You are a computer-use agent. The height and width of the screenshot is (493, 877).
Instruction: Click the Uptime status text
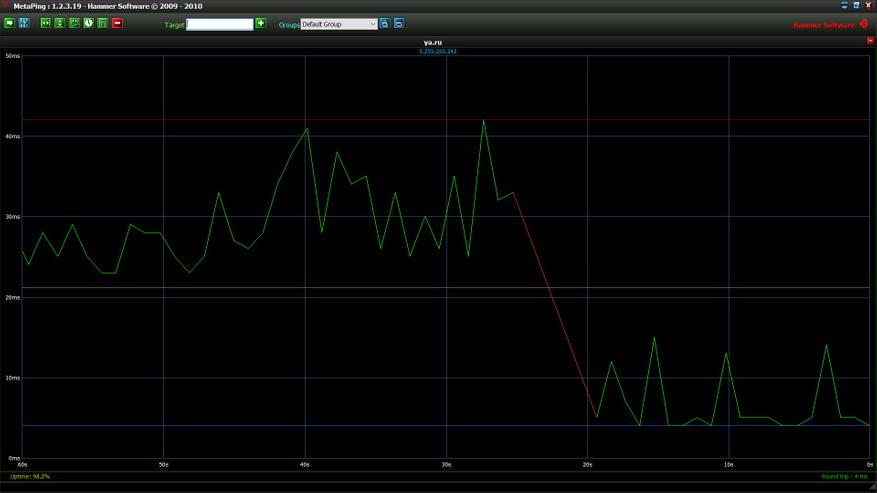click(30, 477)
